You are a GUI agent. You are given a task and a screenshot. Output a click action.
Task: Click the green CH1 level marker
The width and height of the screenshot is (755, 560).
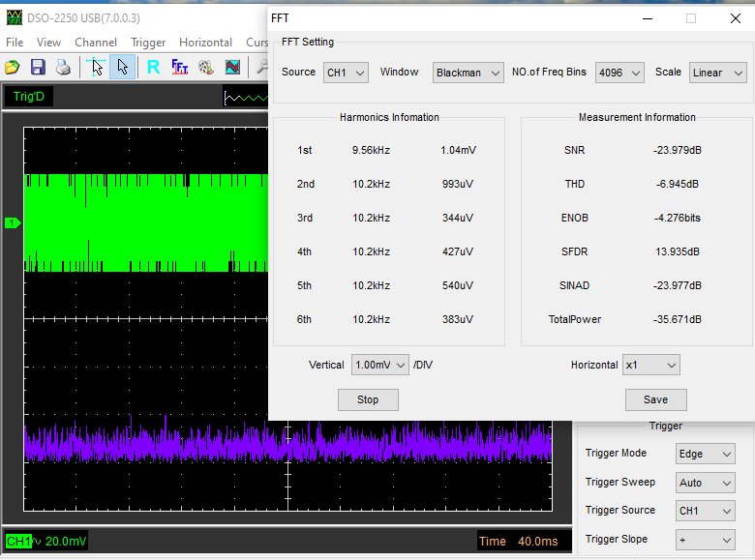[x=12, y=223]
